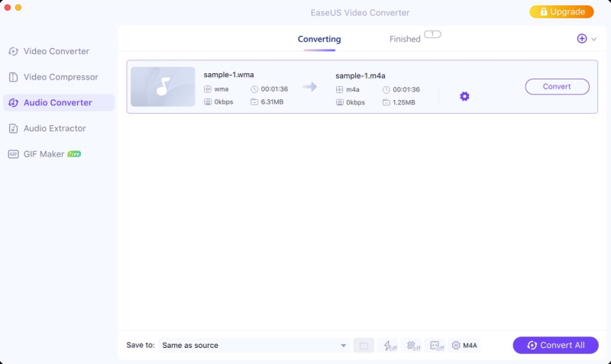Open M4A output format settings
Image resolution: width=611 pixels, height=364 pixels.
tap(464, 346)
